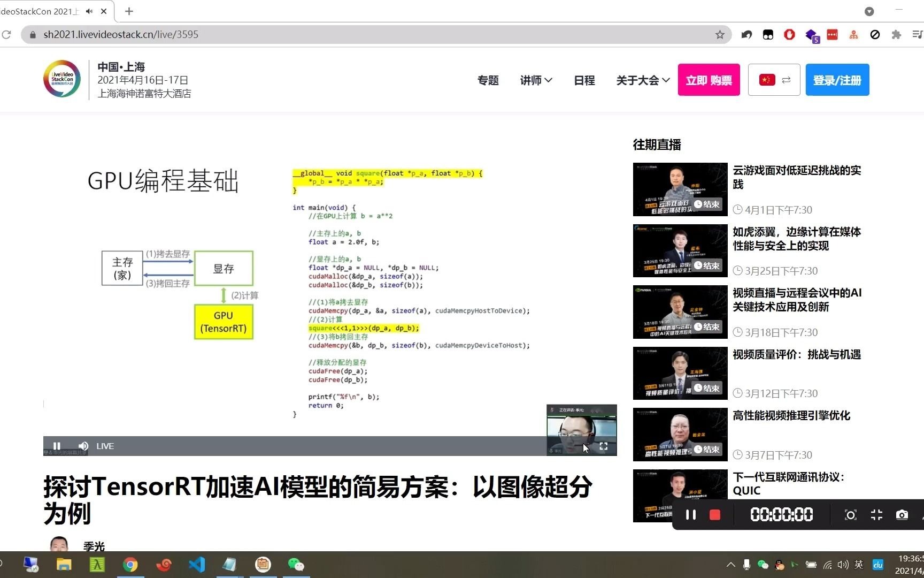Open the Extensions puzzle icon

pos(896,35)
